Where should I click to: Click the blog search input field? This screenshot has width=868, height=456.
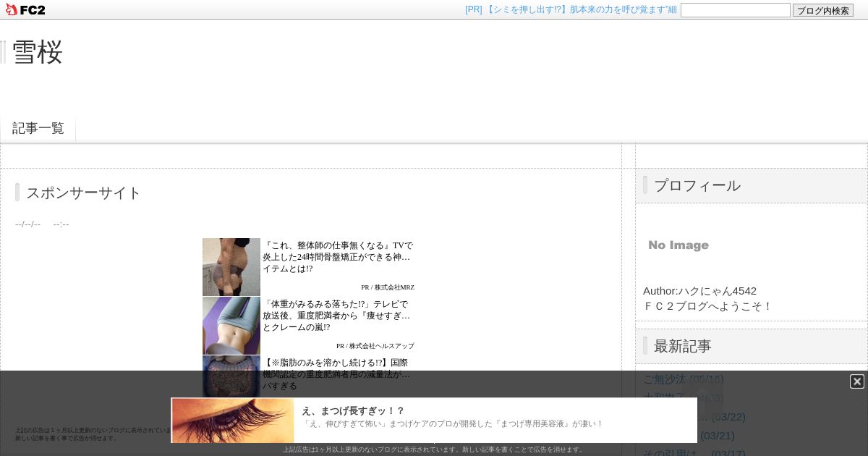point(736,10)
